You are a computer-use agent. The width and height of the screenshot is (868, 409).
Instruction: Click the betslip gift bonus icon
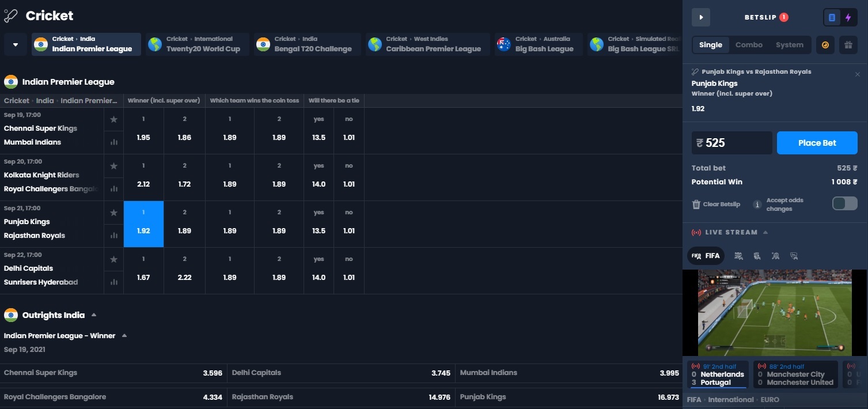(x=847, y=45)
